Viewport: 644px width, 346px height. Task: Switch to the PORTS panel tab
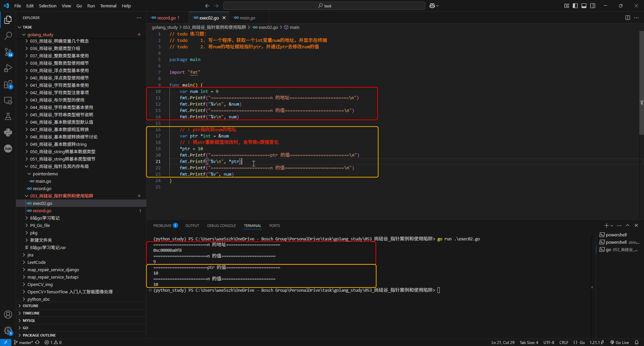(x=274, y=226)
